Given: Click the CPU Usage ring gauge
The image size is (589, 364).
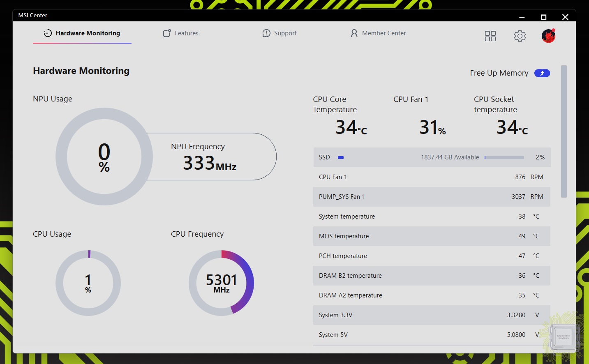Looking at the screenshot, I should pos(88,283).
